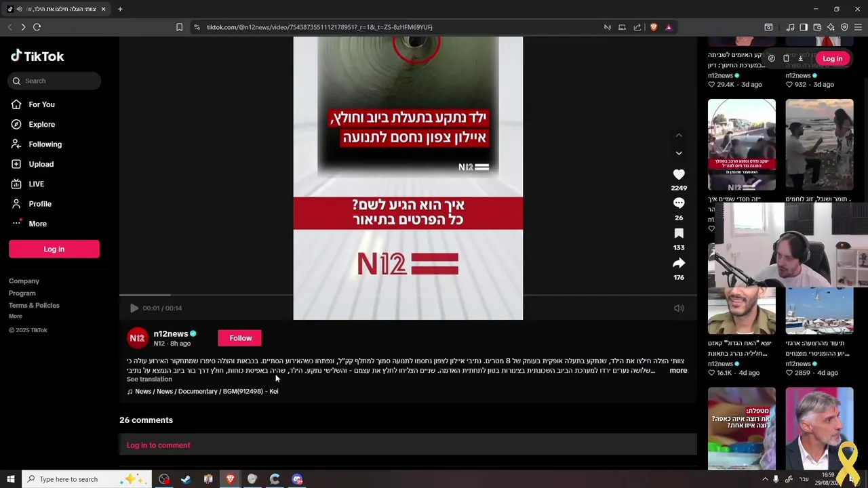
Task: Expand the description with more
Action: point(678,370)
